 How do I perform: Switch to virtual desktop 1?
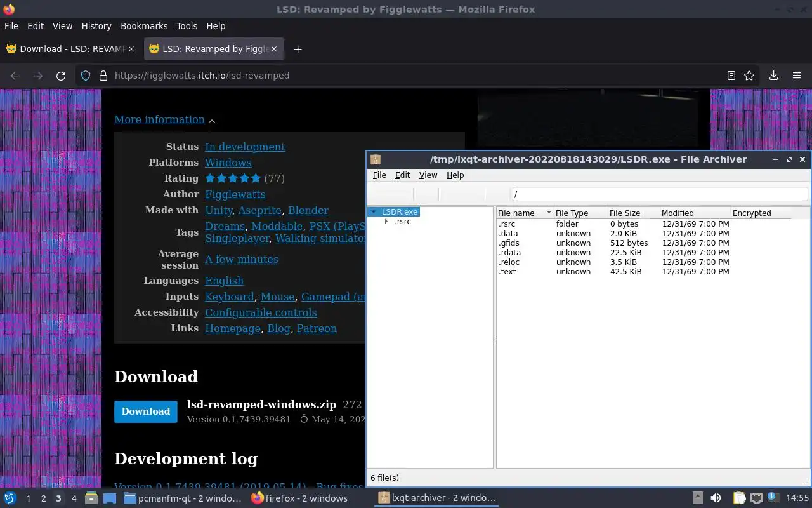click(28, 498)
